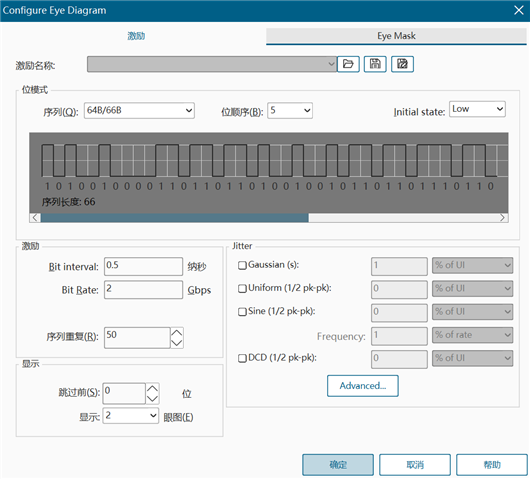Decrease sequence repeat with down arrow
The height and width of the screenshot is (479, 530).
point(177,343)
